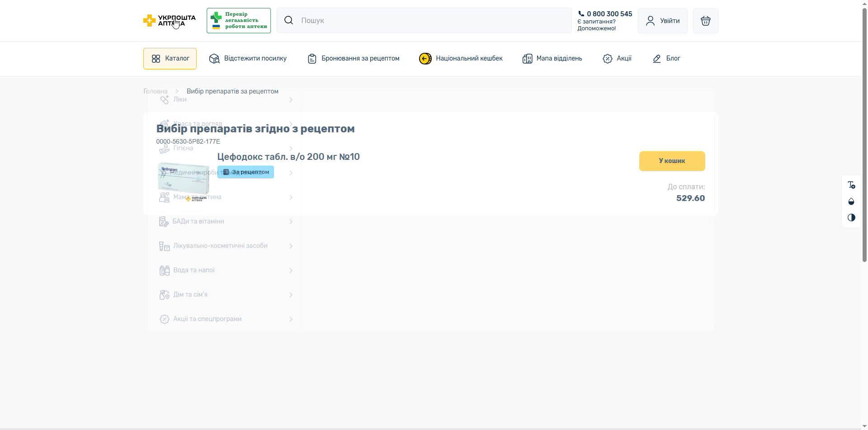Open the text size accessibility tool
The width and height of the screenshot is (868, 430).
851,185
